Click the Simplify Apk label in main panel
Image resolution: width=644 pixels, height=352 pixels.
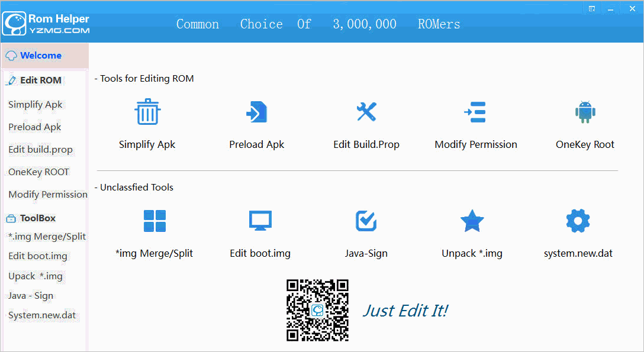pos(147,144)
